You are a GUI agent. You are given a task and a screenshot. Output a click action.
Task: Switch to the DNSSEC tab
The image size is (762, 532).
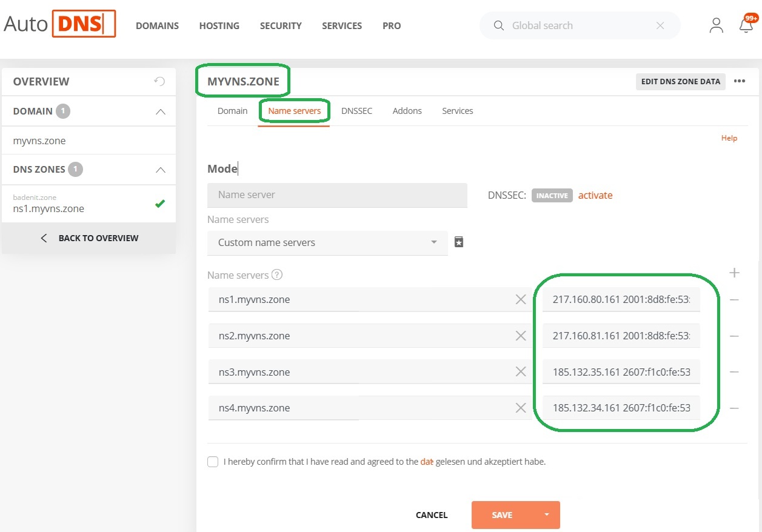[x=356, y=111]
